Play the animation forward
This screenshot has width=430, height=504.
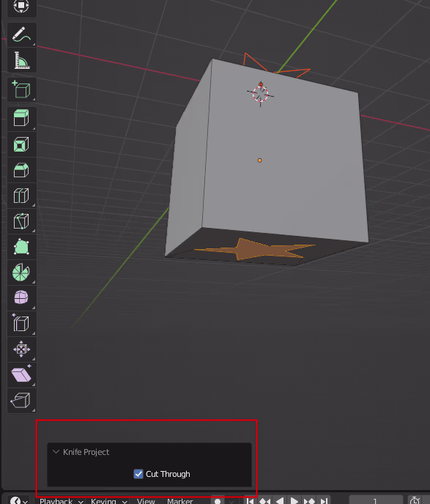(294, 501)
